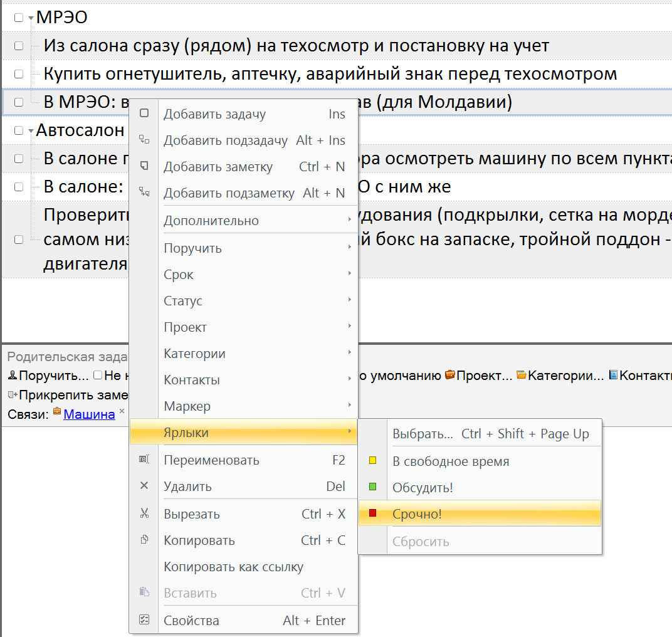Open the 'Машина' link in Связи
The width and height of the screenshot is (672, 637).
(89, 414)
